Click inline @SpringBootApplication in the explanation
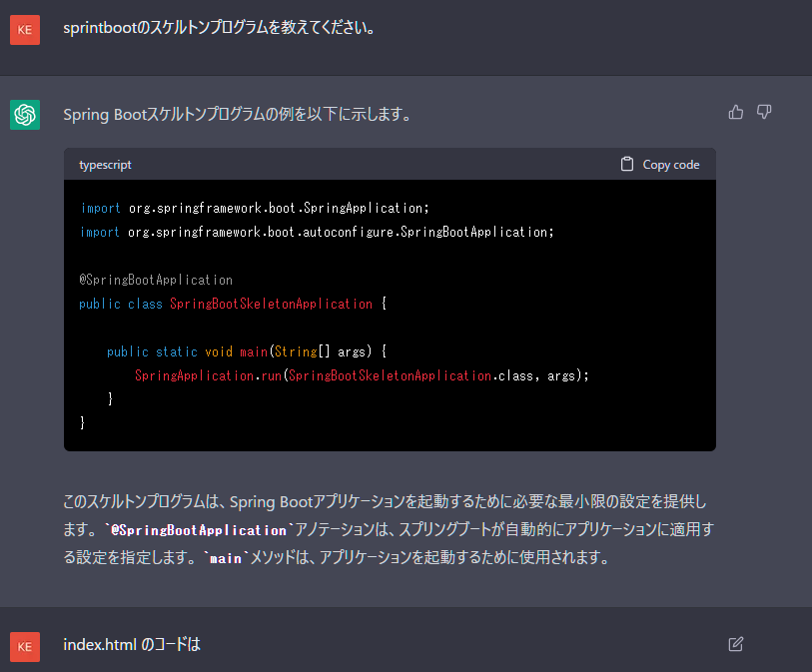Screen dimensions: 812x672 199,530
